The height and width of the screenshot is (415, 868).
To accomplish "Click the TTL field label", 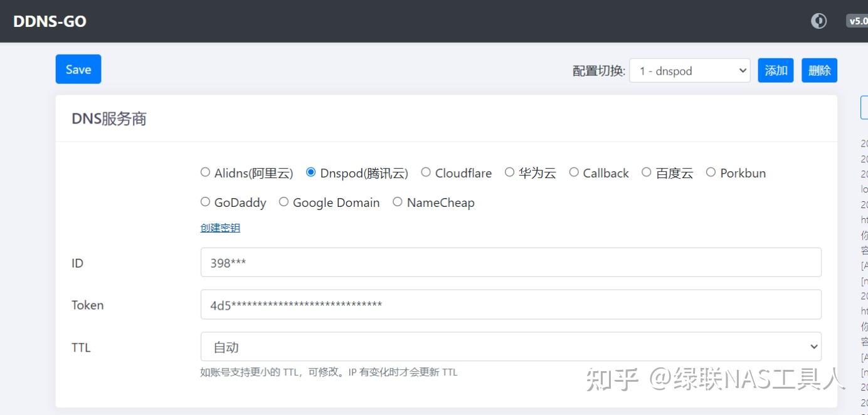I will (x=81, y=347).
